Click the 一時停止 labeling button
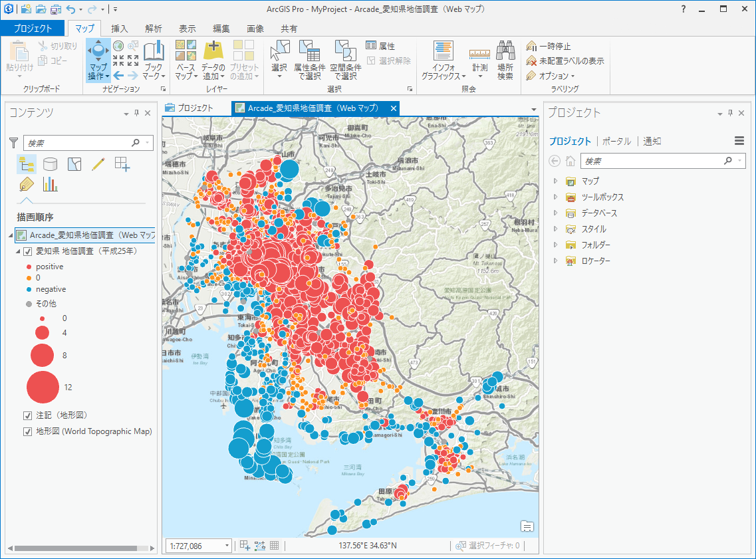This screenshot has height=559, width=756. tap(549, 47)
